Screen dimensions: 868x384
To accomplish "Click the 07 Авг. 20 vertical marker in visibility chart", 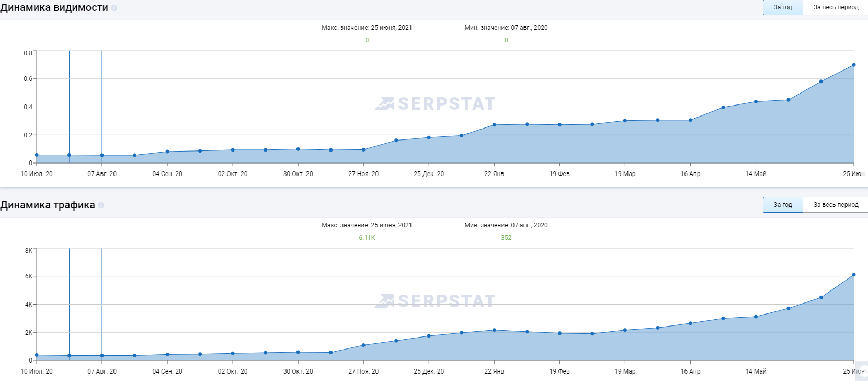I will click(x=102, y=104).
